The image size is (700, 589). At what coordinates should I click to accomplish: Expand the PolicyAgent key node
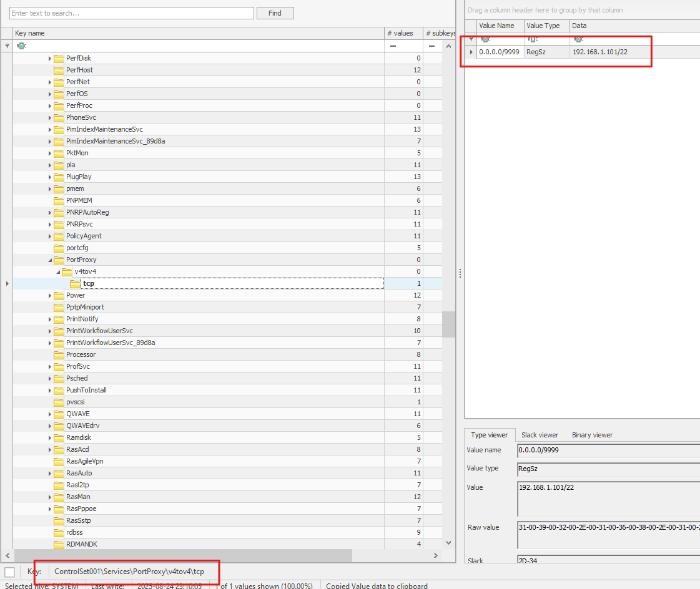pyautogui.click(x=50, y=236)
